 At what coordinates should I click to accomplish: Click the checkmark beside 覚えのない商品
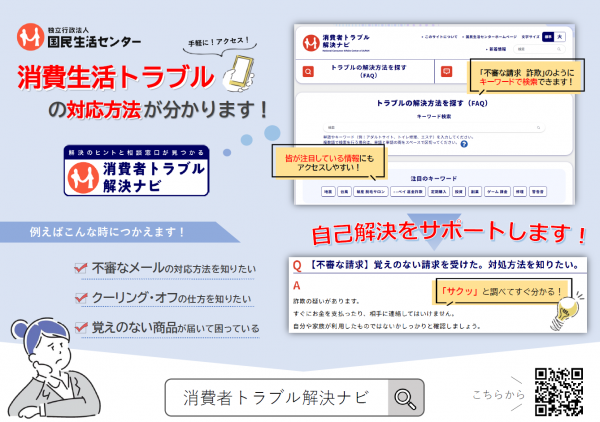(x=81, y=327)
